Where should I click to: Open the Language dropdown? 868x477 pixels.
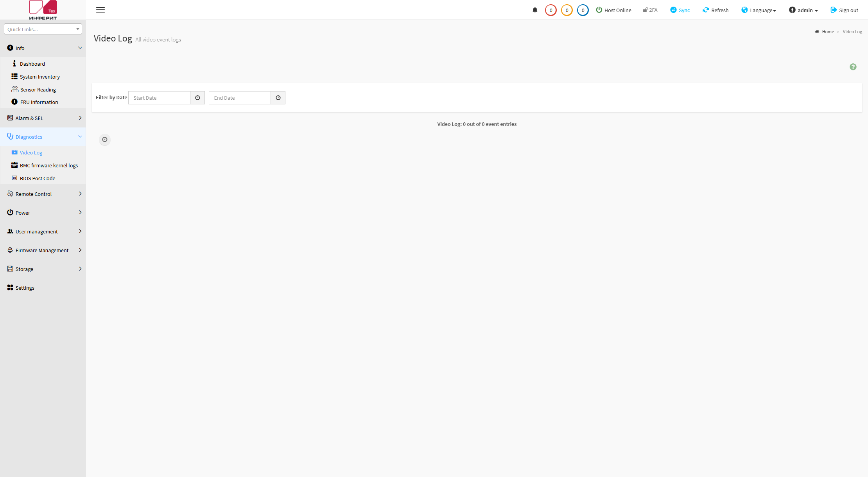click(x=759, y=10)
